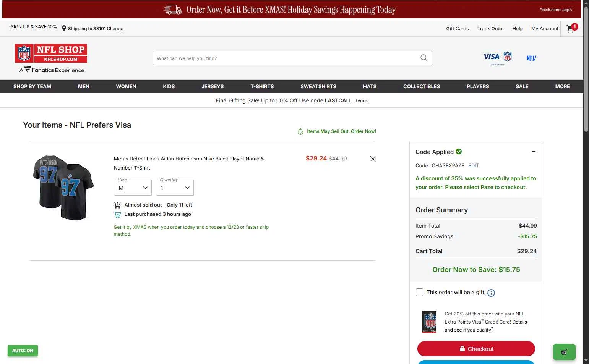Click the 'Order Now to Save: $15.75' text

[x=476, y=270]
